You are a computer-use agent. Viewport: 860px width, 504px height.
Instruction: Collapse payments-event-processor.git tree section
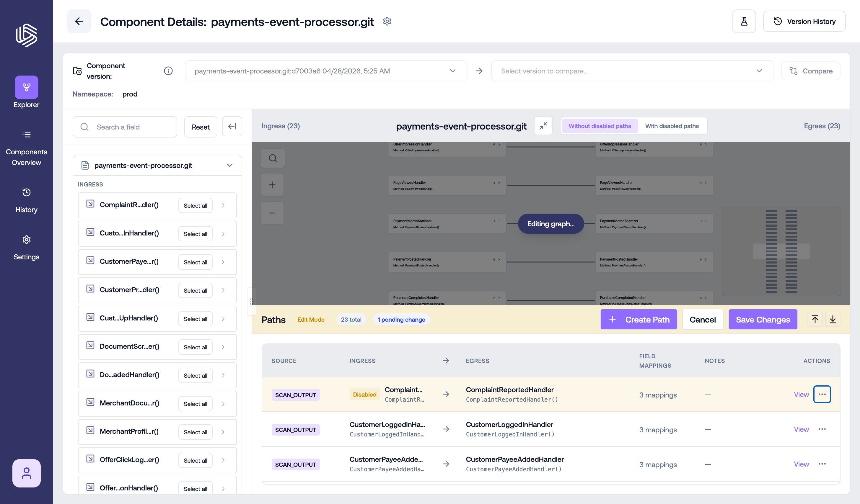coord(230,165)
